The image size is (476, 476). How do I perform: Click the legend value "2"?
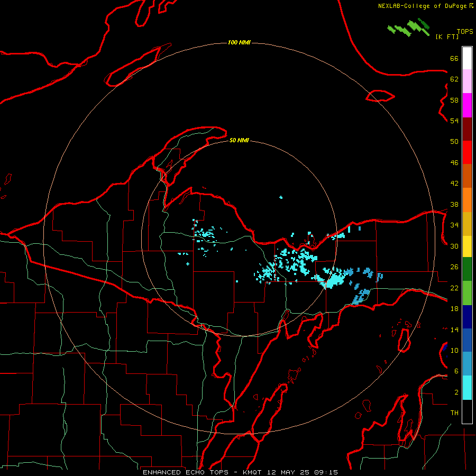pos(456,392)
